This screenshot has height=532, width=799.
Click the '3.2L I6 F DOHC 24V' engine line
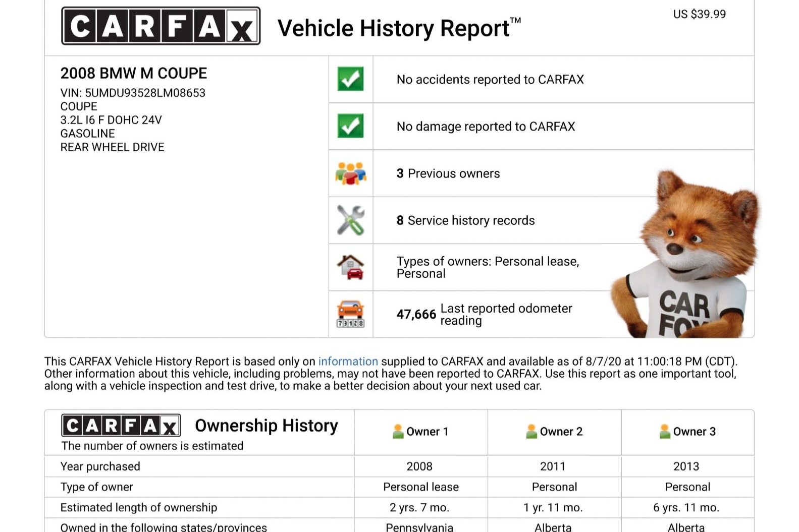[111, 120]
